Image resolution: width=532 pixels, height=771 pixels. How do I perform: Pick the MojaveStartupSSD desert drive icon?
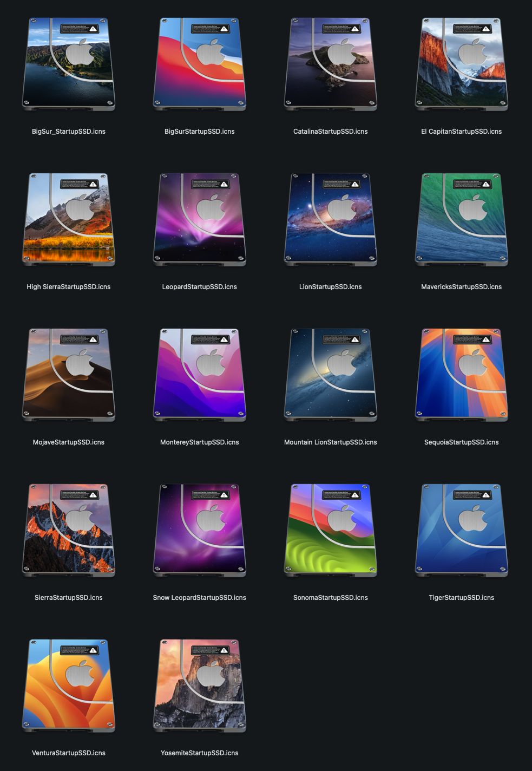pyautogui.click(x=69, y=375)
